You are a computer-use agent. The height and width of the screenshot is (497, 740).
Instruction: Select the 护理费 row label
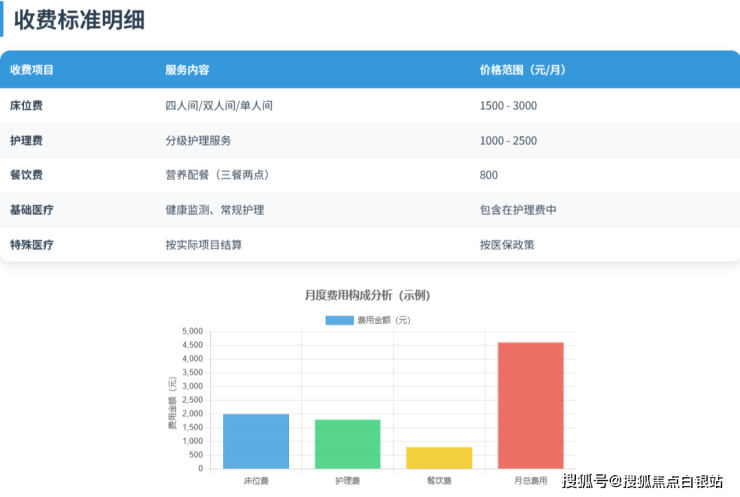[26, 140]
